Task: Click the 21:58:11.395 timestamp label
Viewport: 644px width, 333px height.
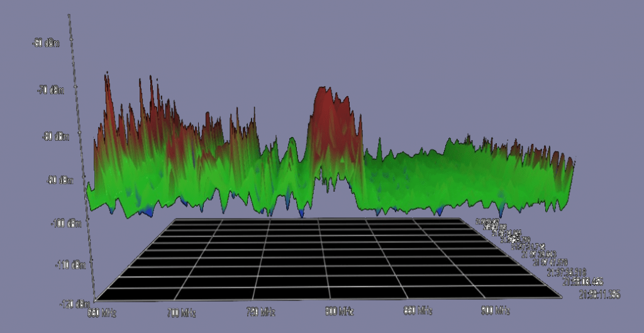Action: [599, 293]
